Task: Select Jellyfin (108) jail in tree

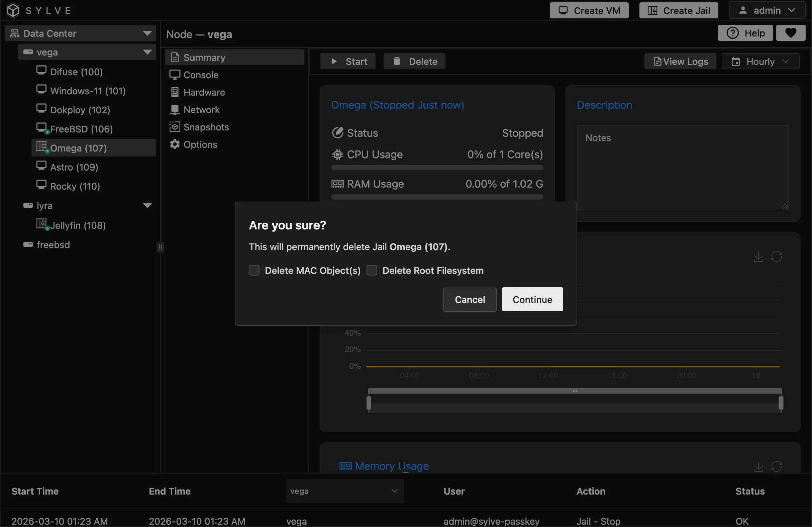Action: click(78, 225)
